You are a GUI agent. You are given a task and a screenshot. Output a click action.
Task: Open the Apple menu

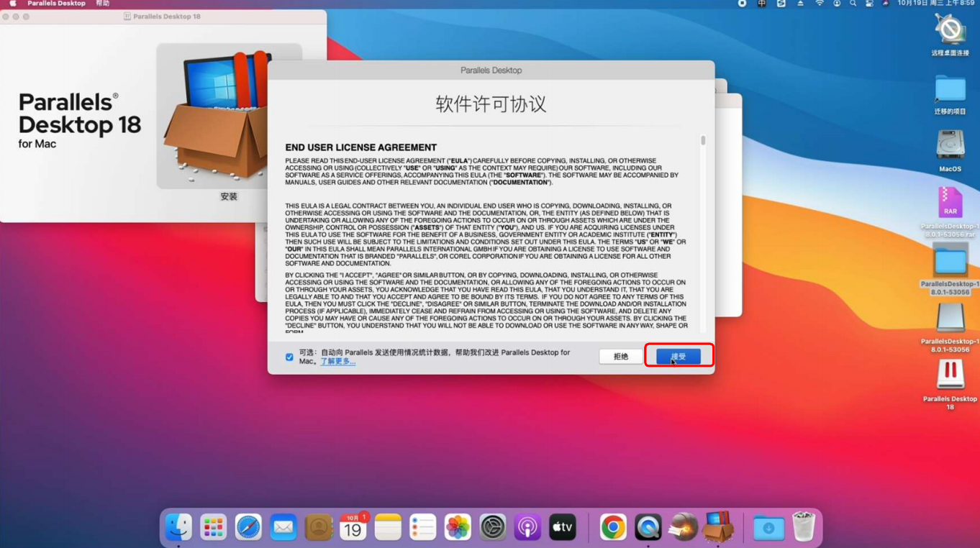[x=12, y=4]
